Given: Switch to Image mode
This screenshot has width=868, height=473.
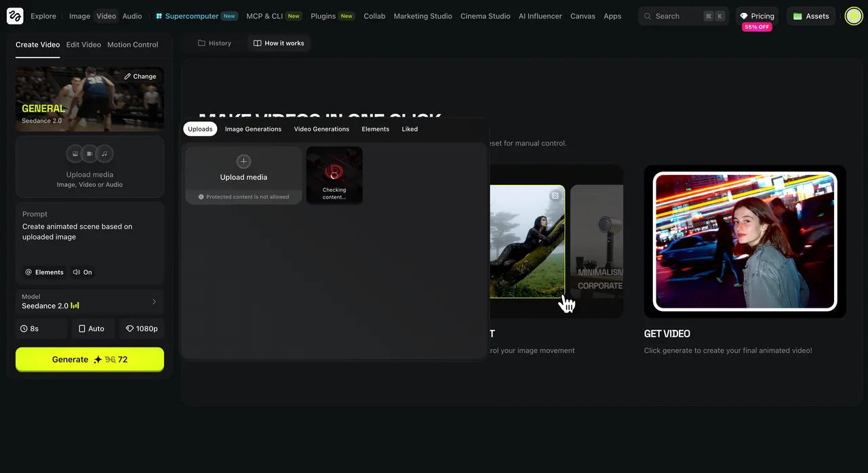Looking at the screenshot, I should 79,16.
